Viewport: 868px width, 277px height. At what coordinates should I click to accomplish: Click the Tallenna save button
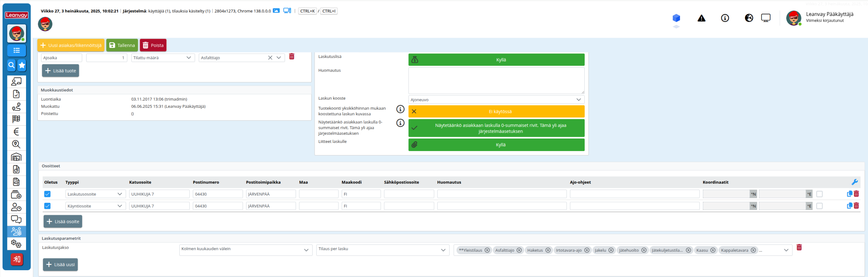122,46
